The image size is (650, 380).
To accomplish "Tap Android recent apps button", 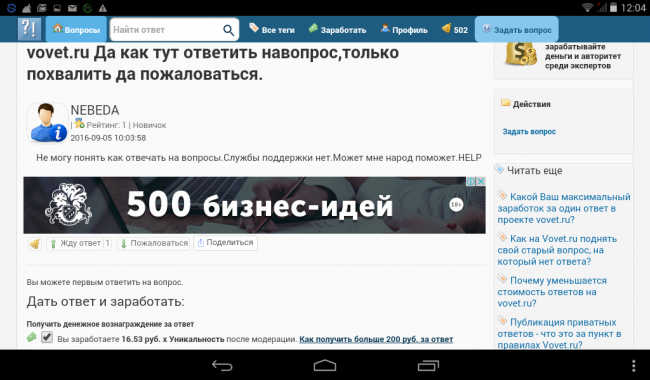I will (x=428, y=365).
